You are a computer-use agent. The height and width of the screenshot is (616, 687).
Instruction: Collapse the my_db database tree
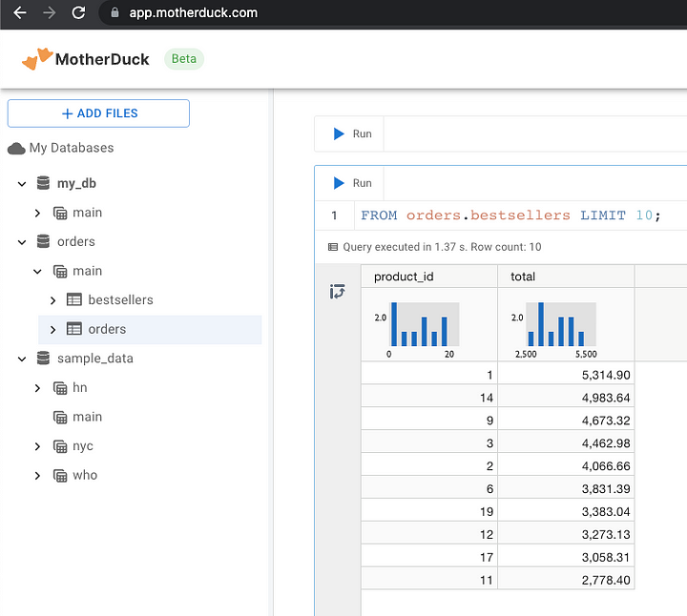22,183
